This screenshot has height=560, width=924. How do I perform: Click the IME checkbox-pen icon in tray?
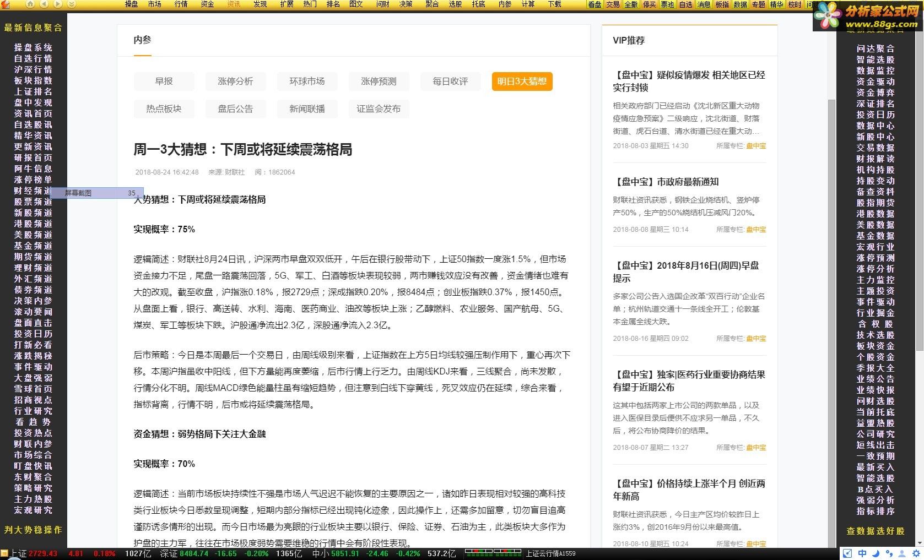848,553
